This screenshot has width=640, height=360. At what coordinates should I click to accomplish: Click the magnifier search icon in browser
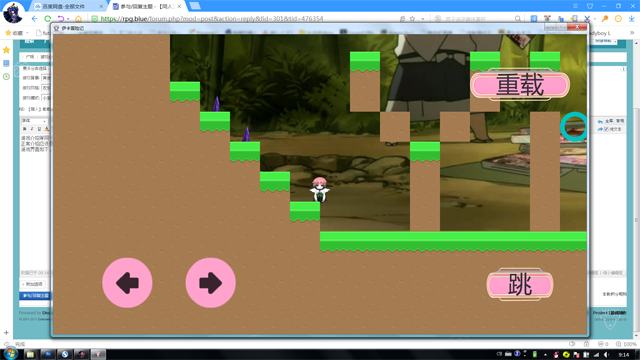tap(518, 19)
